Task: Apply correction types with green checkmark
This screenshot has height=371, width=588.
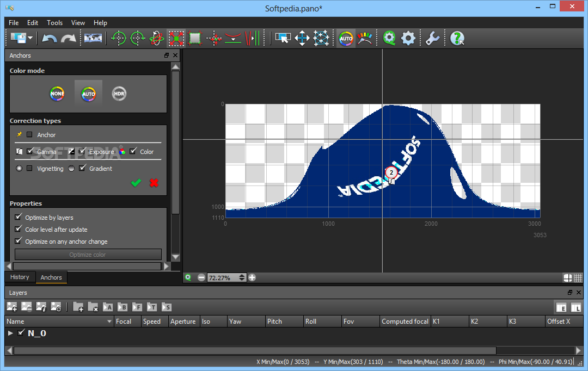Action: coord(136,183)
